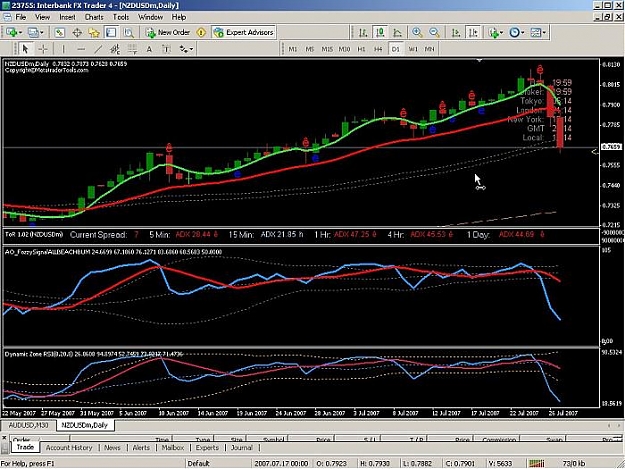Select the Crosshair tool
Viewport: 625px width, 469px height.
pos(43,49)
